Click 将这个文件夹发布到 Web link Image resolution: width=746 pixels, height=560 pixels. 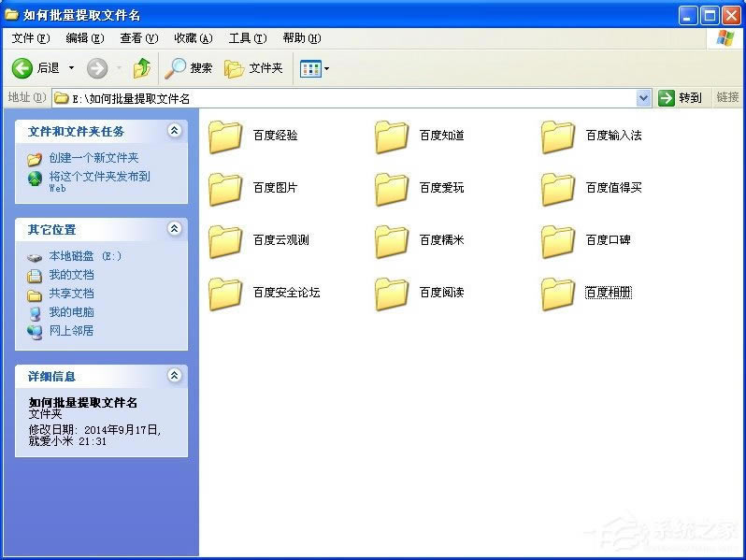[x=99, y=181]
